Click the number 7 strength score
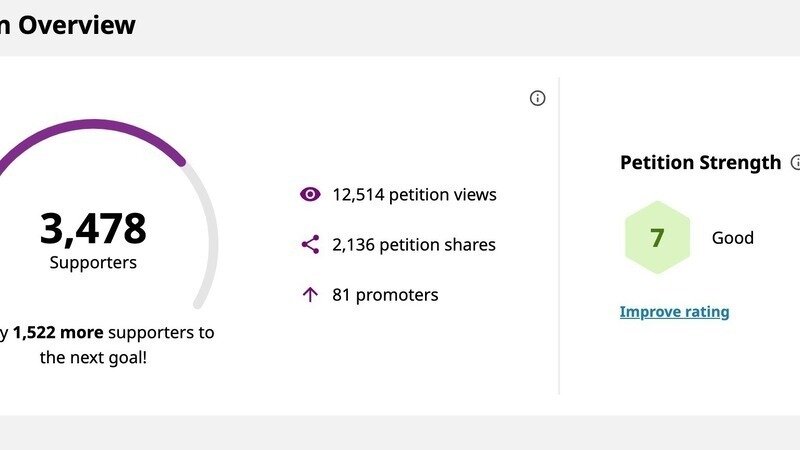The width and height of the screenshot is (800, 450). pos(657,238)
